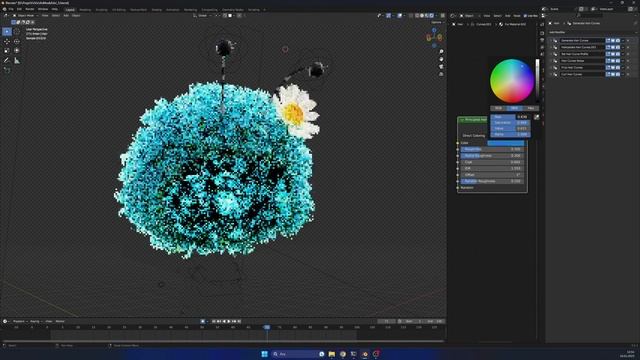
Task: Open the Playback dropdown in timeline
Action: pos(19,321)
